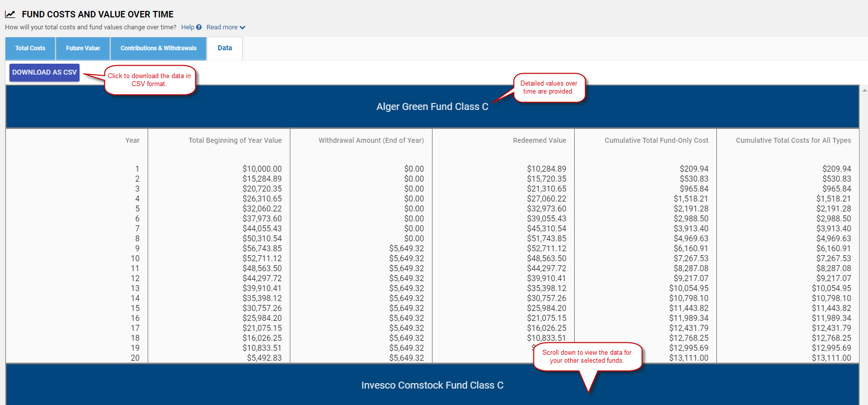Select the Data tab
868x405 pixels.
(x=225, y=48)
